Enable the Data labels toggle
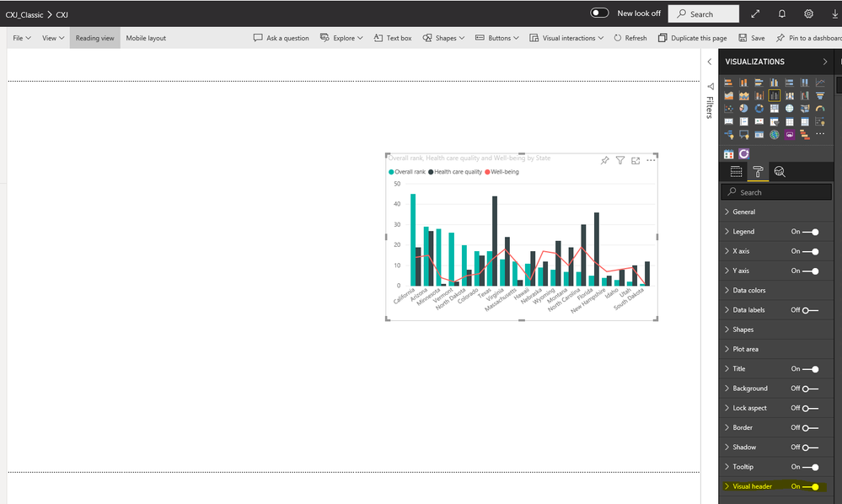Viewport: 842px width, 504px height. coord(810,310)
